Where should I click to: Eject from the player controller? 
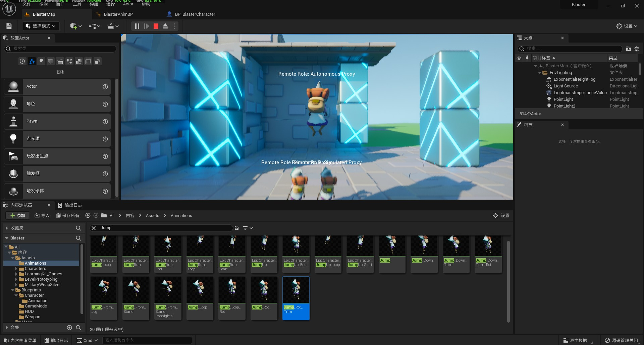(x=165, y=26)
